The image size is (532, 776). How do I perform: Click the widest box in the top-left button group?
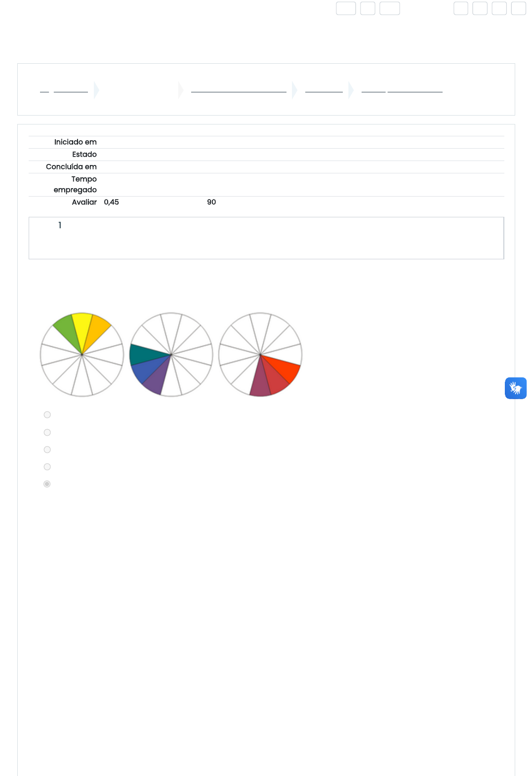tap(389, 8)
